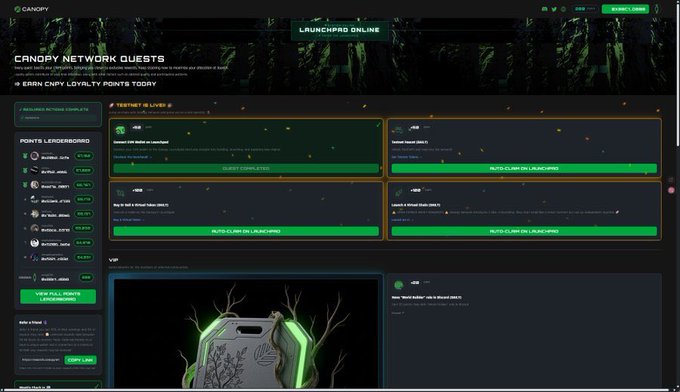Open the Buy a Virtual Token link
The height and width of the screenshot is (392, 680).
tap(129, 220)
